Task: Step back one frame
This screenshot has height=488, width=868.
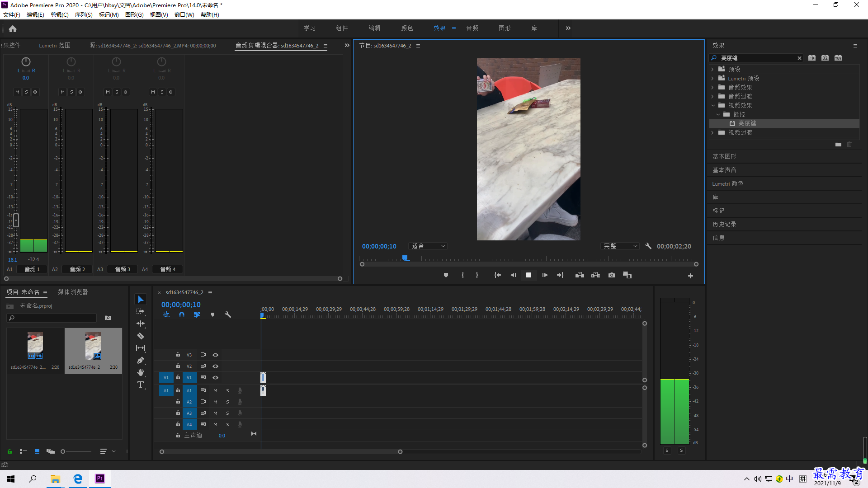Action: pyautogui.click(x=513, y=275)
